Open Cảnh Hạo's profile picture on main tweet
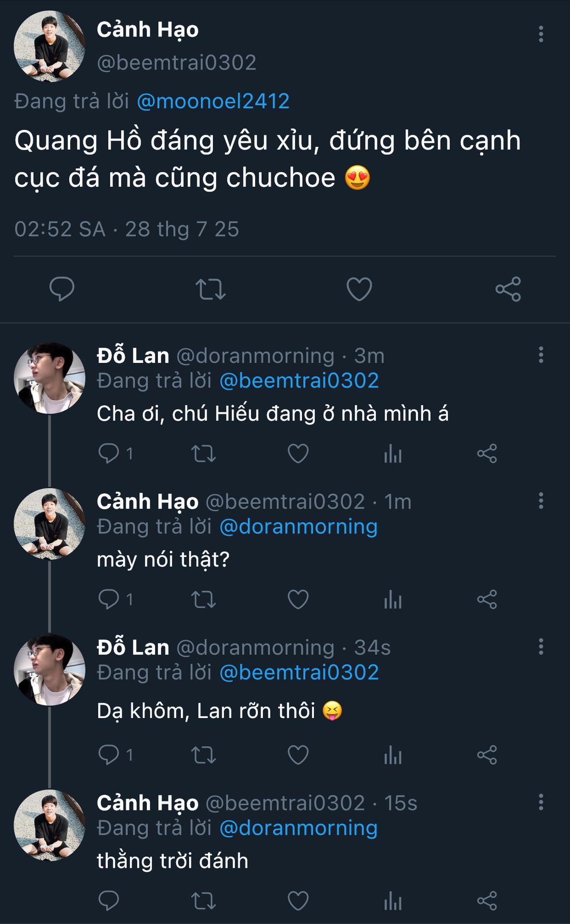The width and height of the screenshot is (570, 924). tap(50, 46)
